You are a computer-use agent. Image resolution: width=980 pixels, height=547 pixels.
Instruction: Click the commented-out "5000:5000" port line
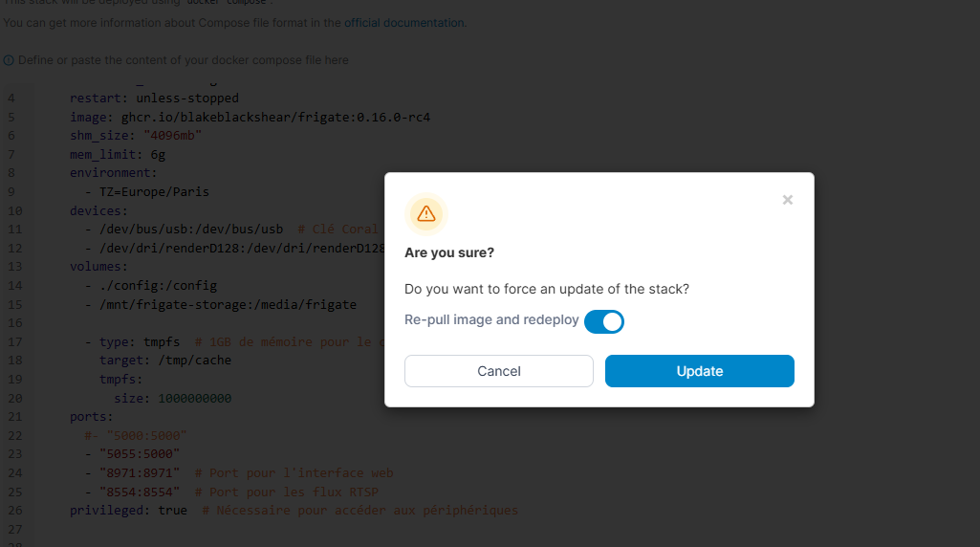tap(136, 435)
